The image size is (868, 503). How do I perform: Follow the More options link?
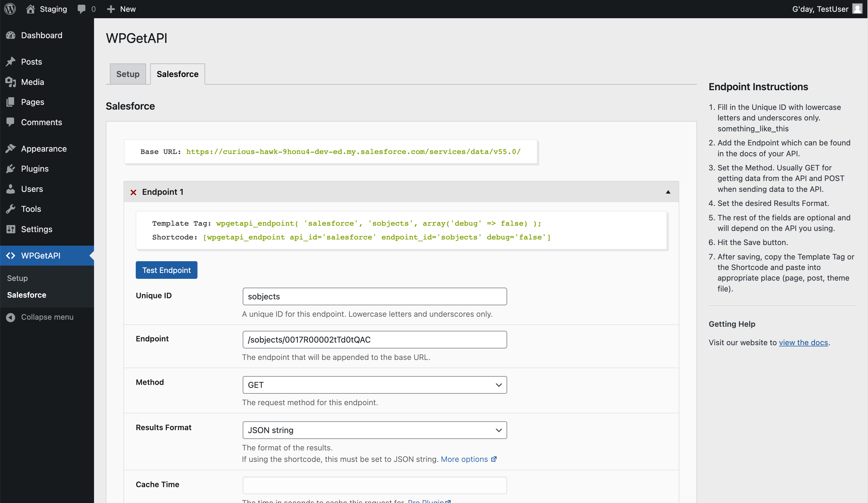464,459
